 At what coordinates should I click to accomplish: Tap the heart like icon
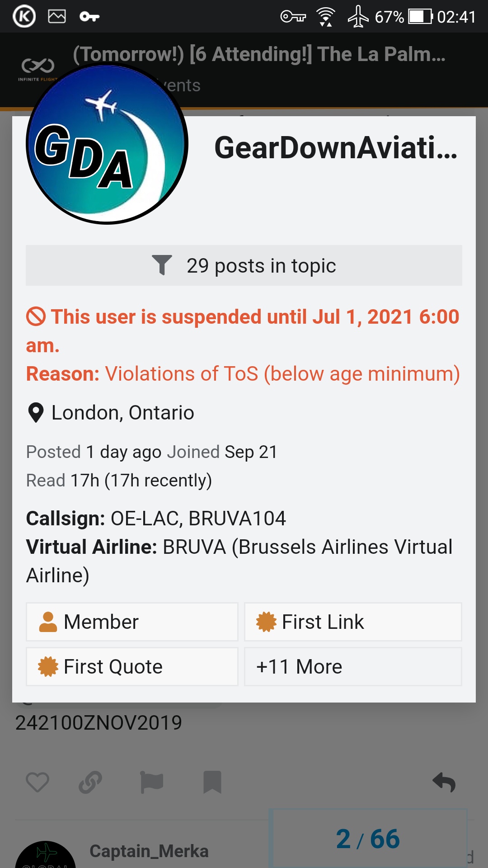pos(37,782)
